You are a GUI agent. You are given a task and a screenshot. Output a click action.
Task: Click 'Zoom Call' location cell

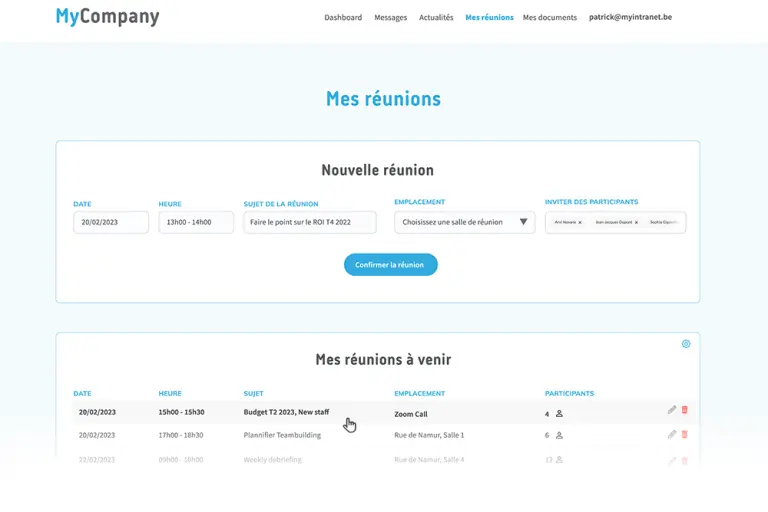[x=410, y=414]
